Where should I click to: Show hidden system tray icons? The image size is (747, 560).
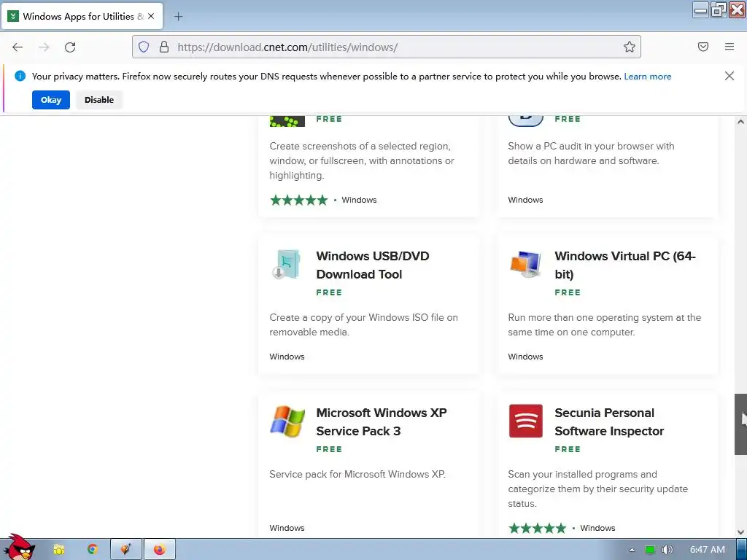(x=632, y=550)
